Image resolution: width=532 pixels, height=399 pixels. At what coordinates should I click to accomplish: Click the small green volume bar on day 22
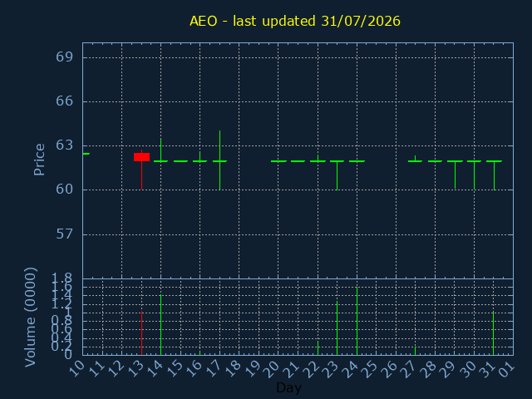(x=318, y=348)
